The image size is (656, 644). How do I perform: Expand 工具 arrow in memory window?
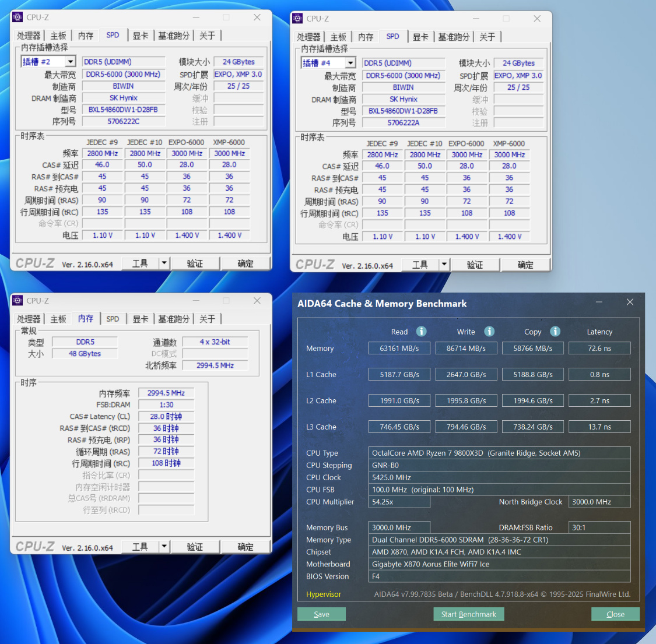[x=164, y=547]
